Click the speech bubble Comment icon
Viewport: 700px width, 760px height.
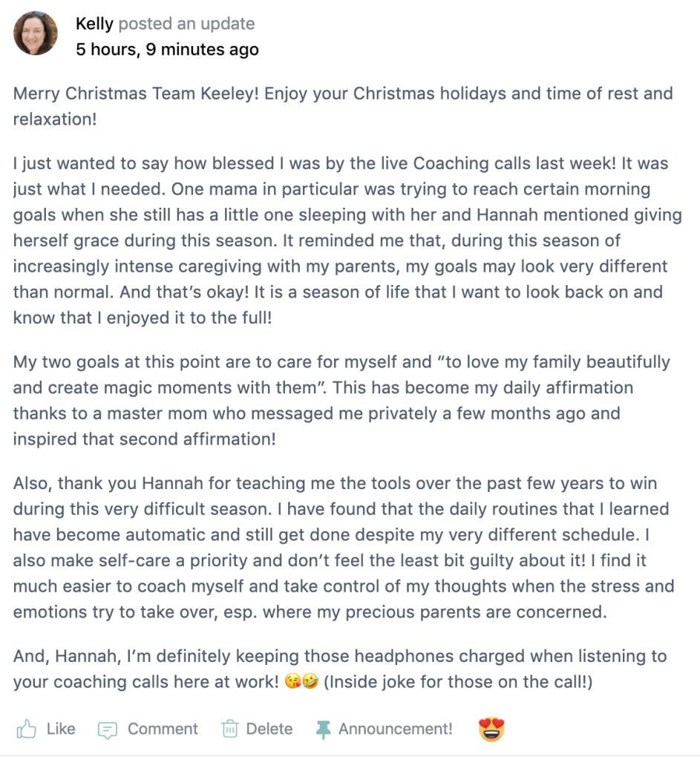click(x=108, y=730)
